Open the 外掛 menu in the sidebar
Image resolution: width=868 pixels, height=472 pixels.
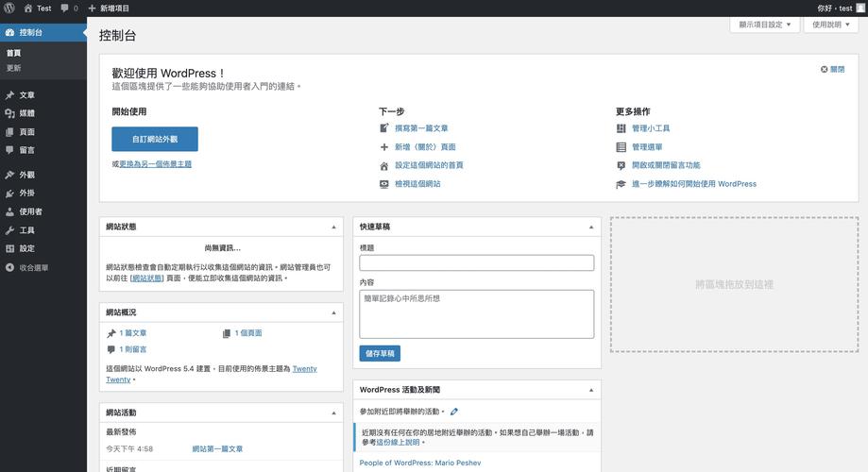coord(43,194)
